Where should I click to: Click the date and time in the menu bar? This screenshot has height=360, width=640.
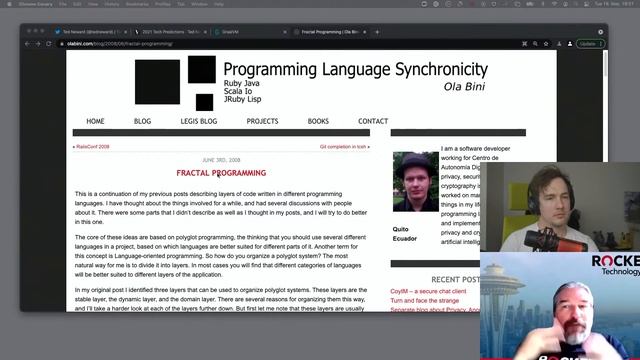[x=615, y=4]
